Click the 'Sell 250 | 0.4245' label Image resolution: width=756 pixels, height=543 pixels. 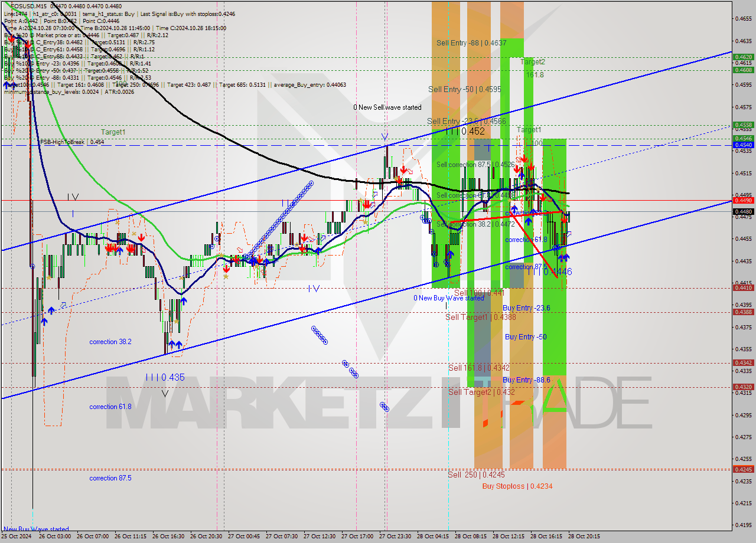476,475
